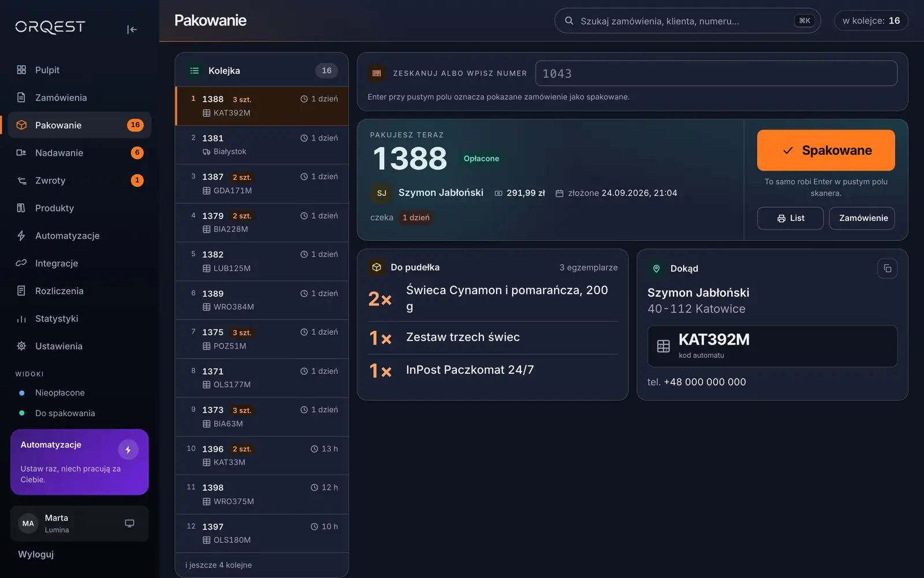Mark order as Spakowane
The width and height of the screenshot is (924, 578).
coord(826,150)
